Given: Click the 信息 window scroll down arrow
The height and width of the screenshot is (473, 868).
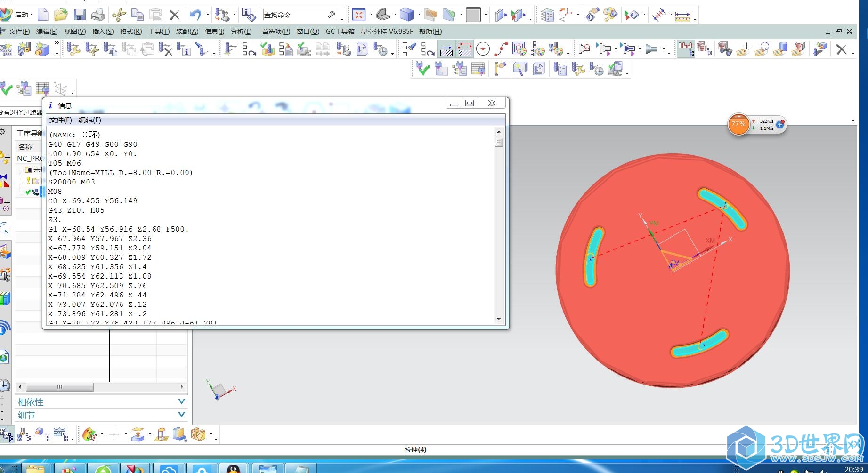Looking at the screenshot, I should click(499, 319).
